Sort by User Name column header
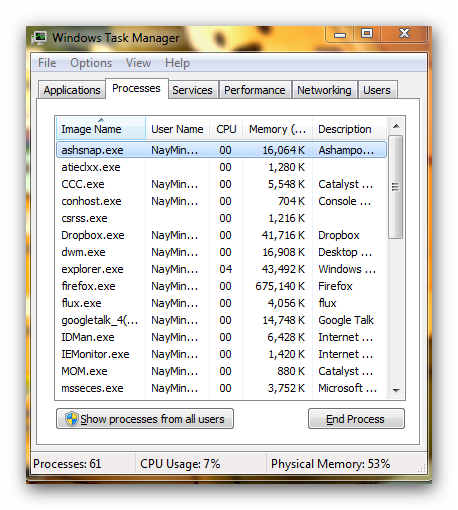The height and width of the screenshot is (510, 458). click(177, 129)
